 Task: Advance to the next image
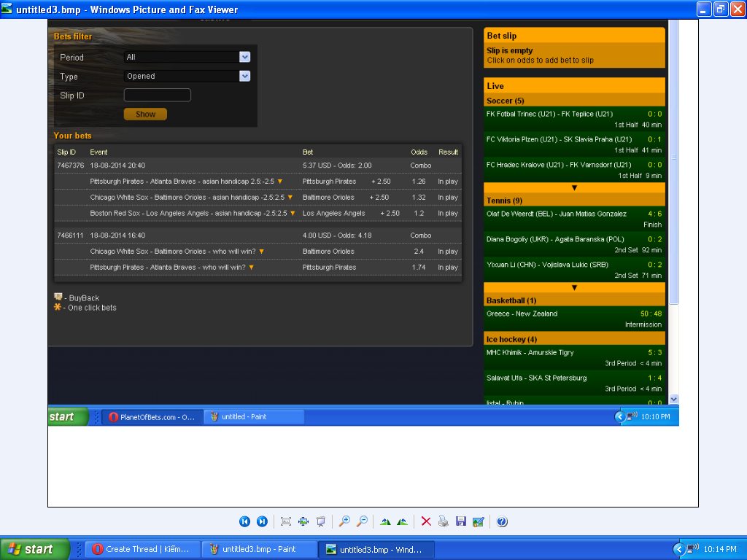click(262, 521)
